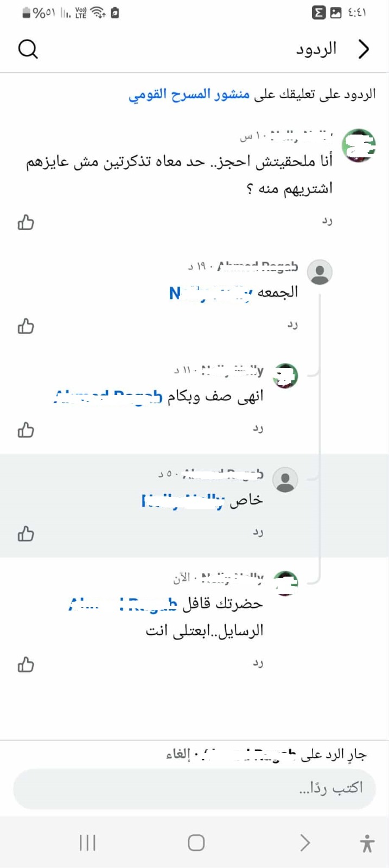Like the comment starting "أنا ملحقتش احجز"
The width and height of the screenshot is (389, 868).
pos(25,222)
